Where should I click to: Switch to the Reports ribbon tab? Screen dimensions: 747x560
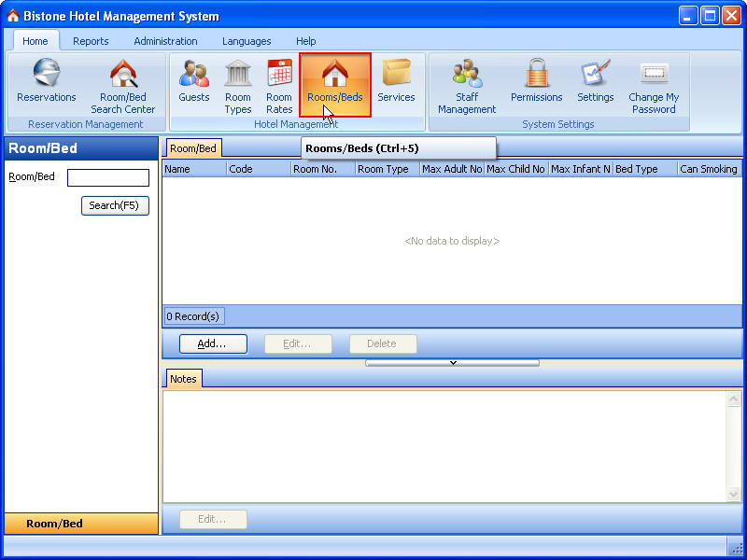point(91,41)
